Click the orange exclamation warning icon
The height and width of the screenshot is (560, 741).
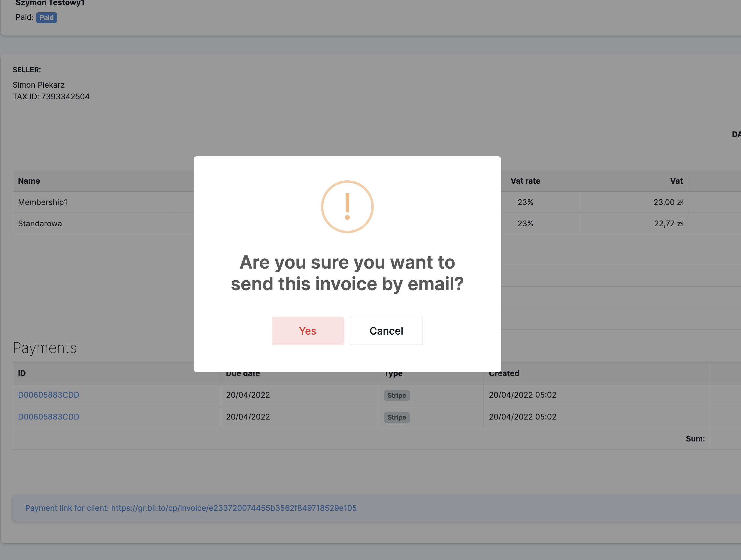coord(347,207)
